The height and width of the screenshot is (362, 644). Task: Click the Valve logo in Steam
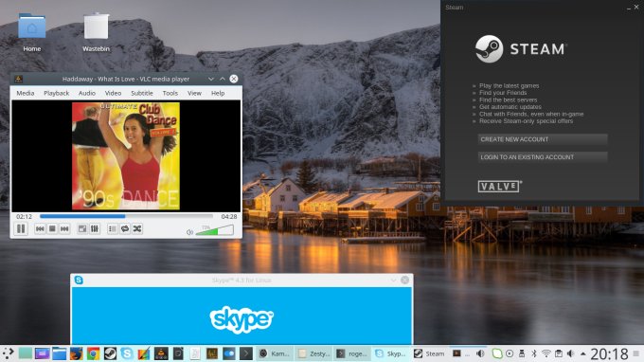click(499, 187)
